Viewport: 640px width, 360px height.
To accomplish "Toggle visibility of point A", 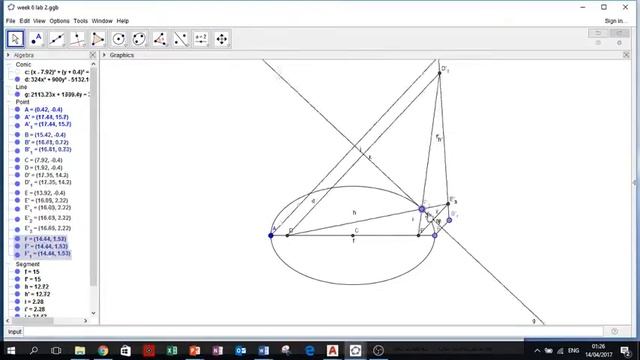I will (18, 109).
